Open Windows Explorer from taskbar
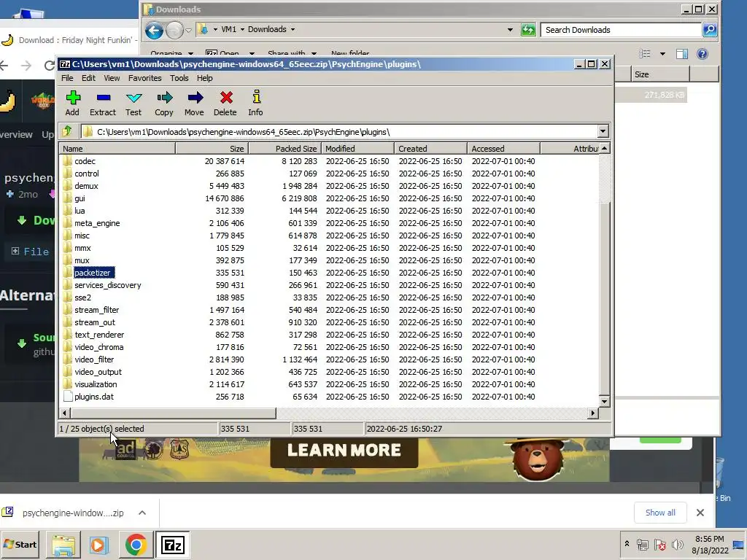Viewport: 747px width, 560px height. click(63, 544)
